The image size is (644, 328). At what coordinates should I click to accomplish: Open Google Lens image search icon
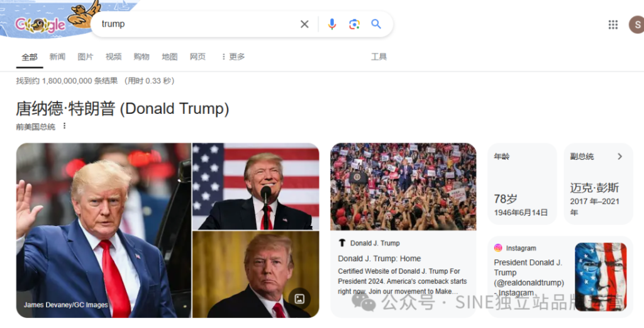tap(354, 25)
